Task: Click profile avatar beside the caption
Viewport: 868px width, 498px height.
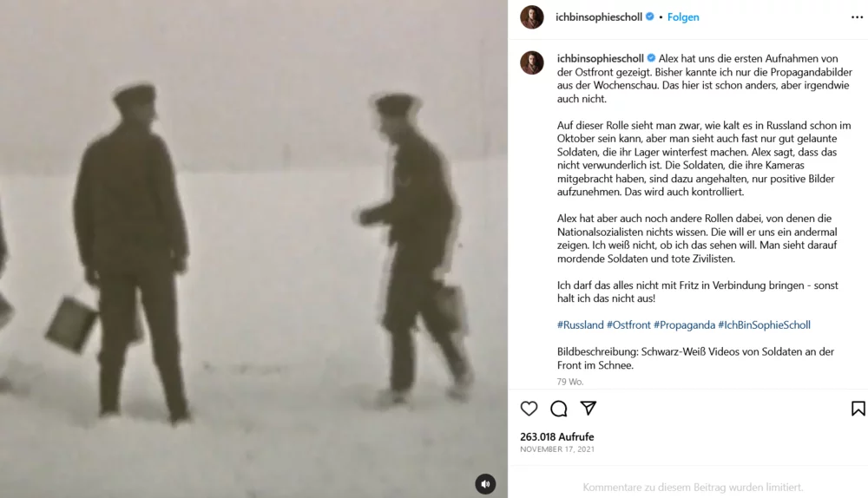Action: tap(532, 62)
